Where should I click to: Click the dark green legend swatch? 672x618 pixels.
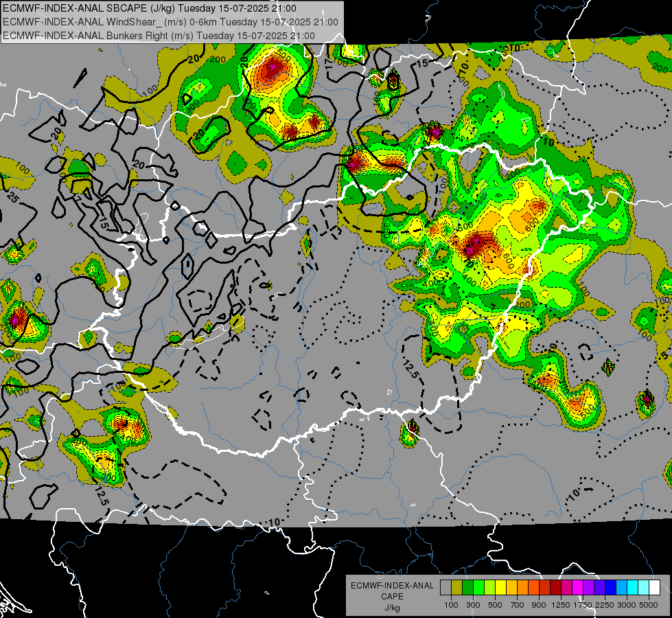click(x=467, y=587)
